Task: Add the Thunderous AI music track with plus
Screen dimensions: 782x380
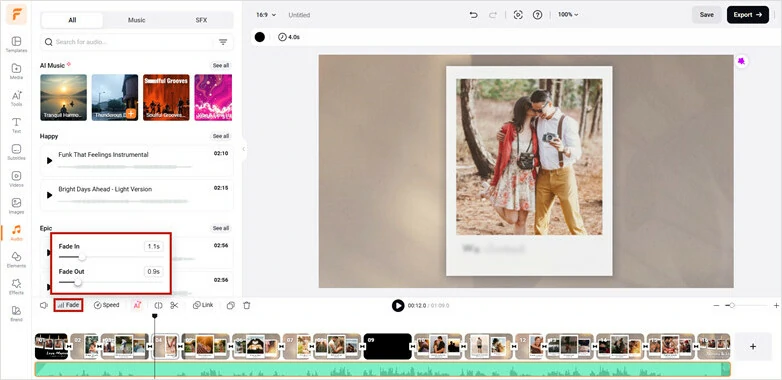Action: pyautogui.click(x=131, y=114)
